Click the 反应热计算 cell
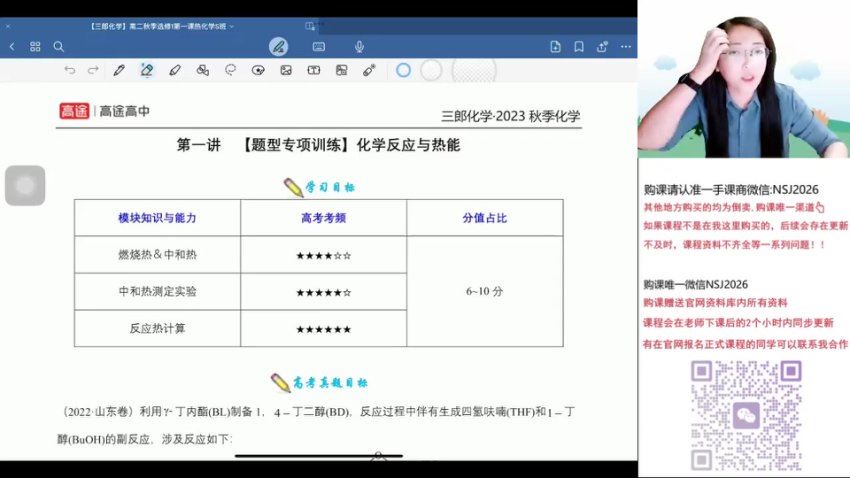 point(157,328)
